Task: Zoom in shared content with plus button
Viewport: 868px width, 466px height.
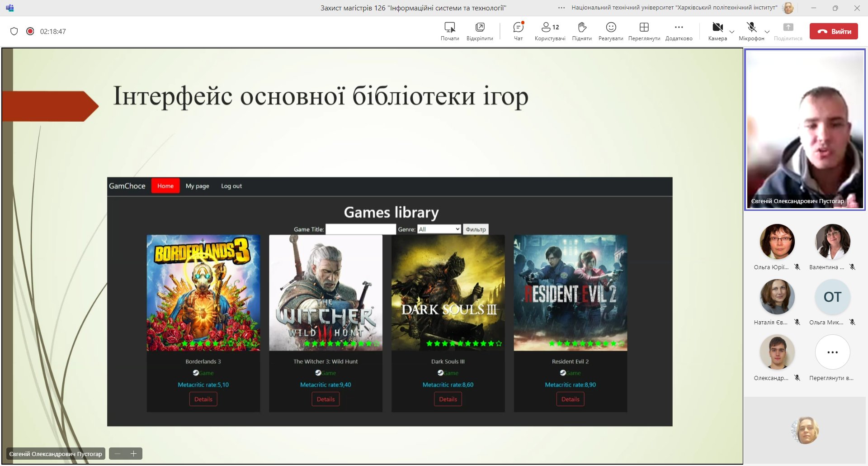Action: point(134,453)
